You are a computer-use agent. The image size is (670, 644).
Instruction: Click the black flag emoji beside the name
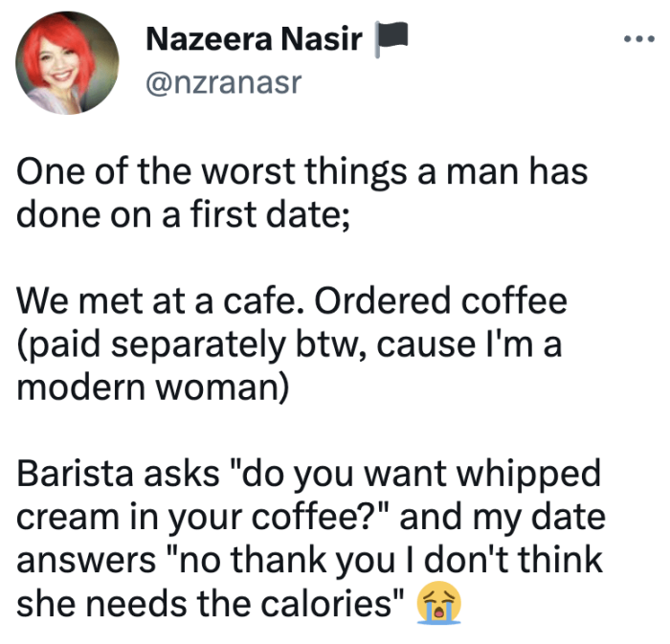pyautogui.click(x=392, y=39)
